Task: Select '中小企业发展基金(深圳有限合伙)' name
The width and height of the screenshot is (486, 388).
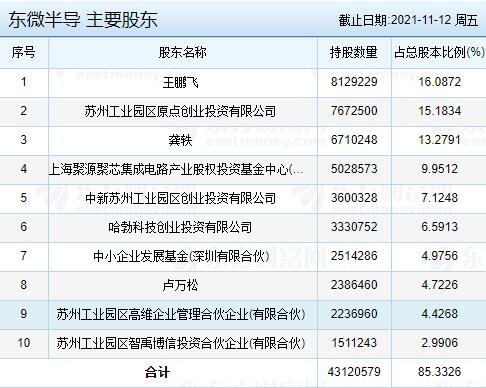Action: click(x=181, y=256)
